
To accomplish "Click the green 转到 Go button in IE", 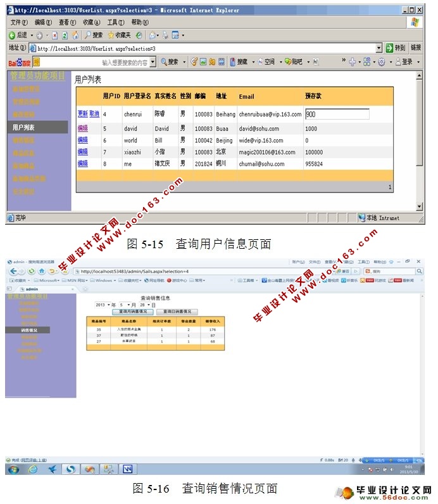I will point(396,48).
